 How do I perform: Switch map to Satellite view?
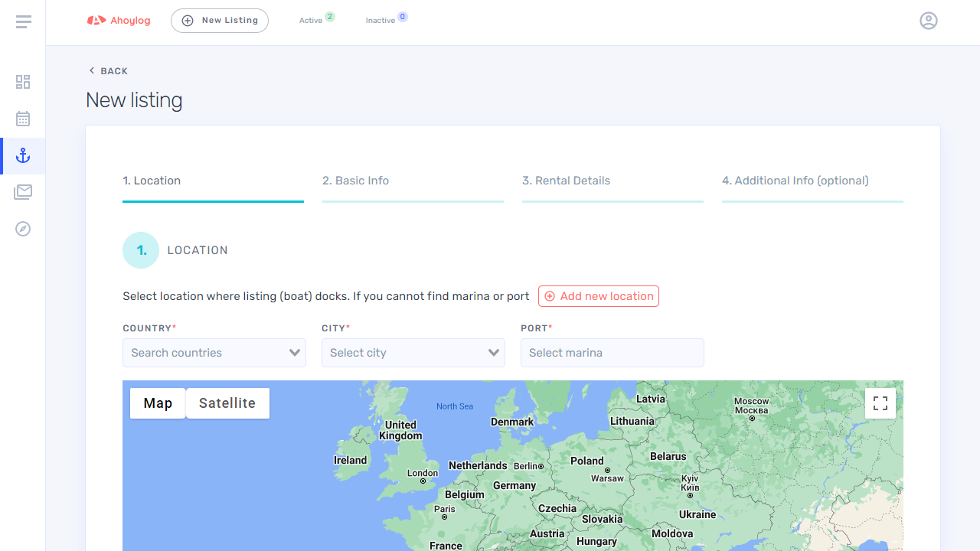pyautogui.click(x=227, y=403)
